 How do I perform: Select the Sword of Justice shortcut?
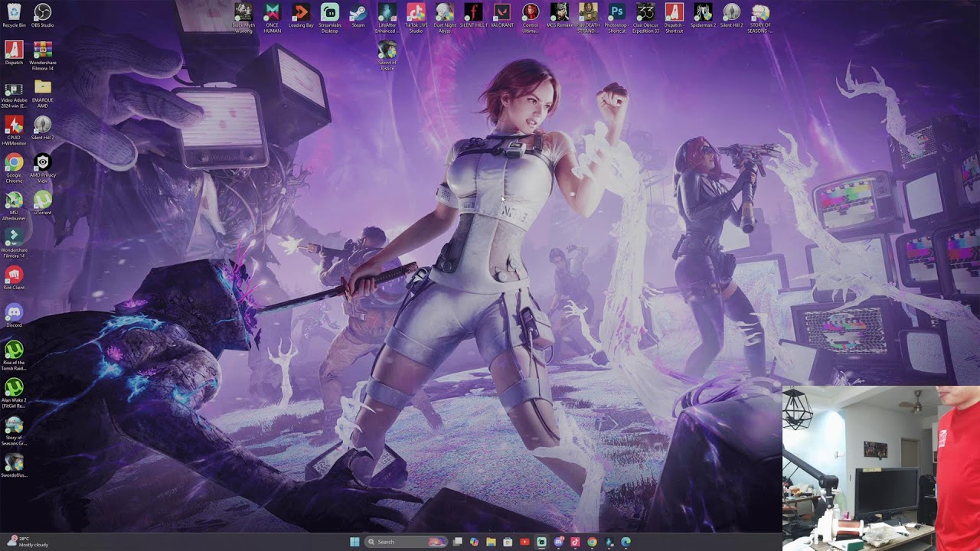tap(387, 56)
